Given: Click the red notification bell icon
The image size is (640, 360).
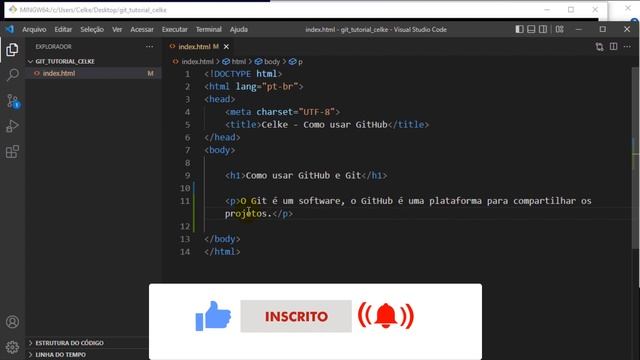Looking at the screenshot, I should click(386, 316).
